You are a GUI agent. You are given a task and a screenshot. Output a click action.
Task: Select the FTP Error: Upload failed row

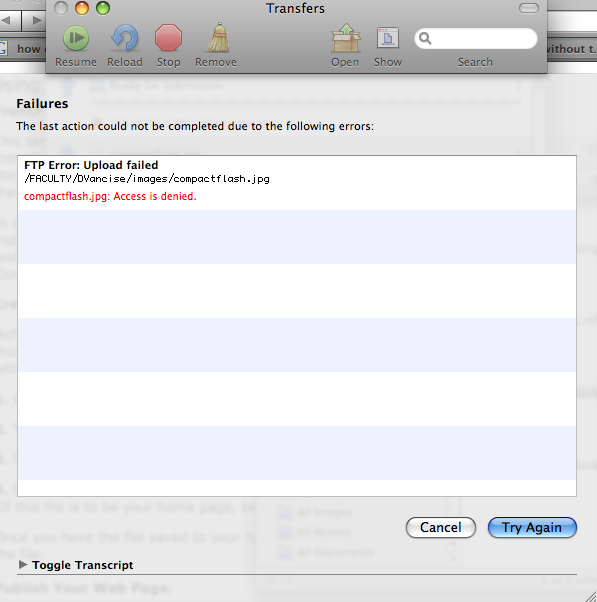point(297,183)
